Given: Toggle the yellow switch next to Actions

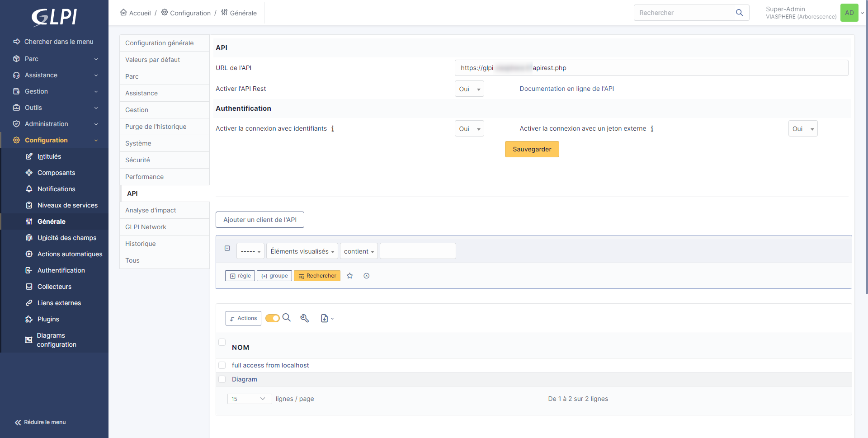Looking at the screenshot, I should coord(272,318).
